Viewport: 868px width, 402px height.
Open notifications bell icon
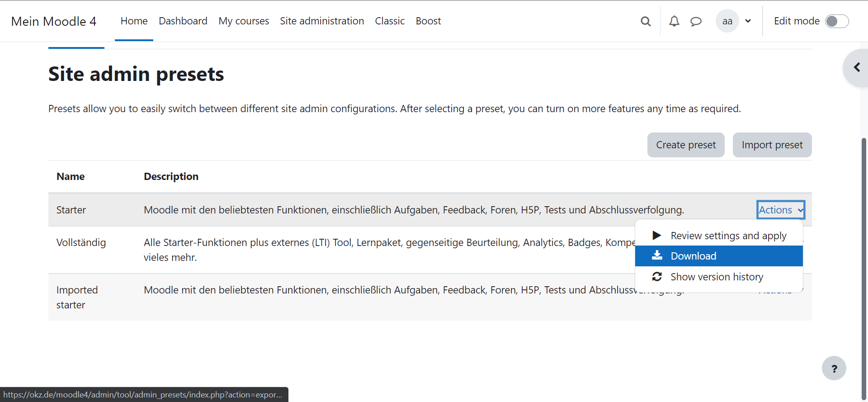pos(674,21)
